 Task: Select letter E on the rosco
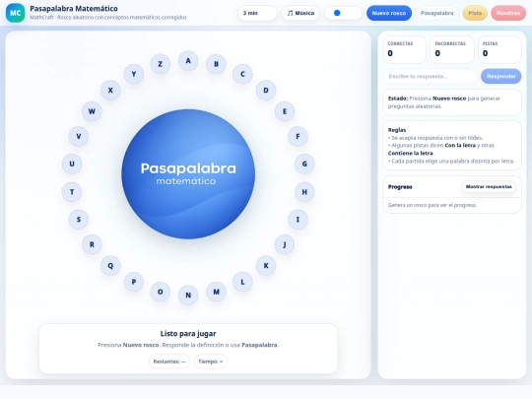tap(285, 111)
